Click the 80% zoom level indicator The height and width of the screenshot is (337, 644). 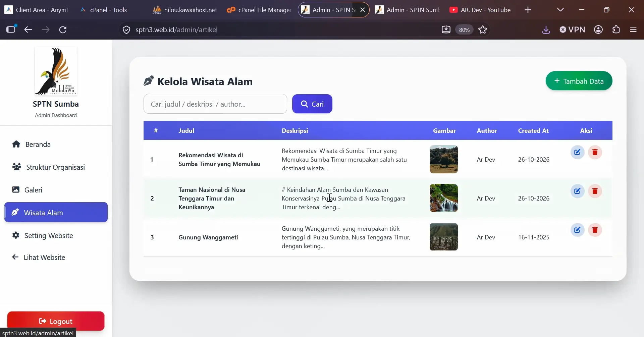click(464, 30)
